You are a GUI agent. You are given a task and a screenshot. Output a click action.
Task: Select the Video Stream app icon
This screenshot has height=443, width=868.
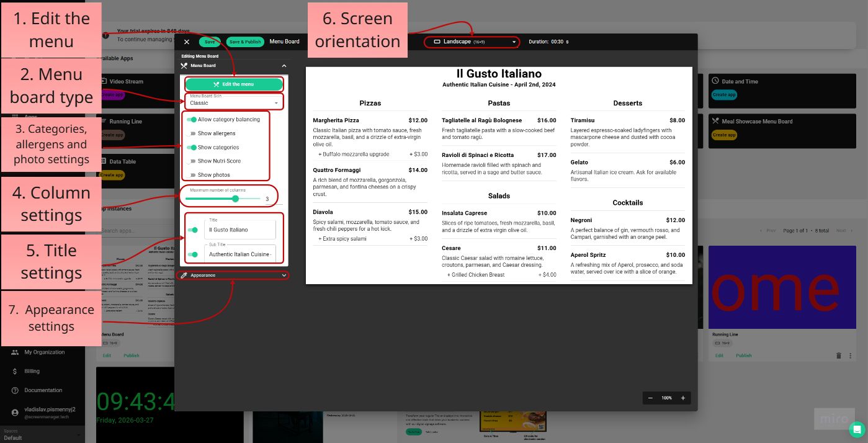pos(105,81)
